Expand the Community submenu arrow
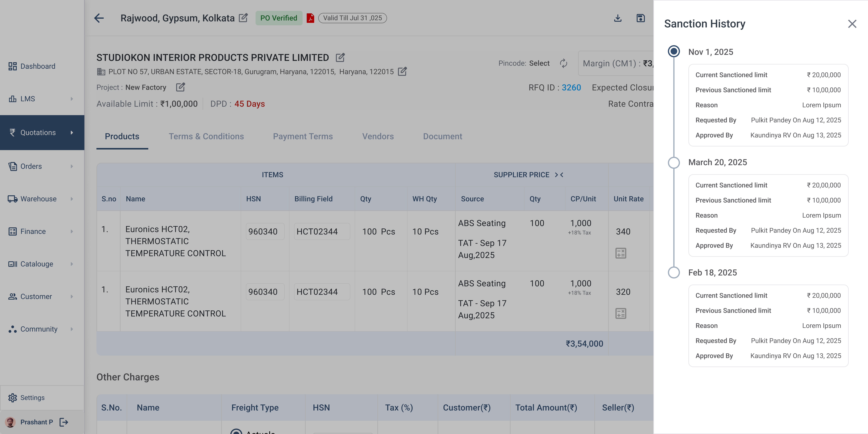Image resolution: width=868 pixels, height=434 pixels. [x=72, y=329]
